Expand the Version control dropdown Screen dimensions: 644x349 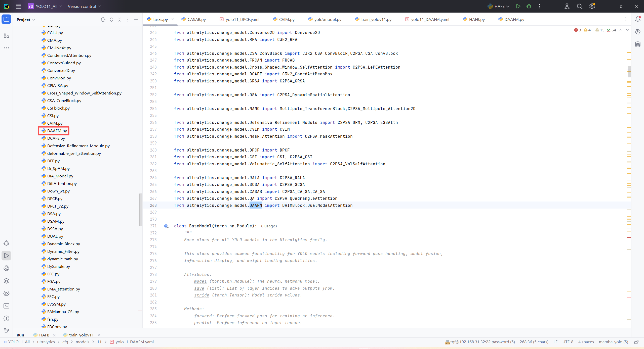click(84, 6)
